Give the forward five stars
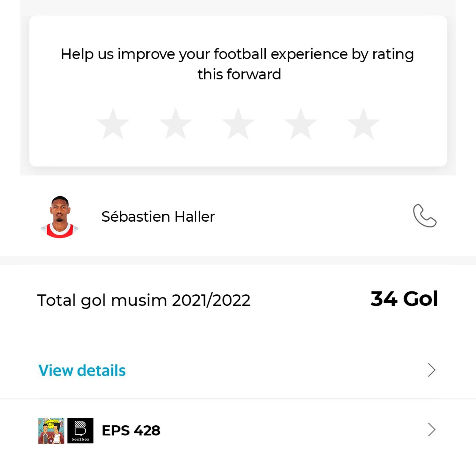476x476 pixels. point(363,124)
